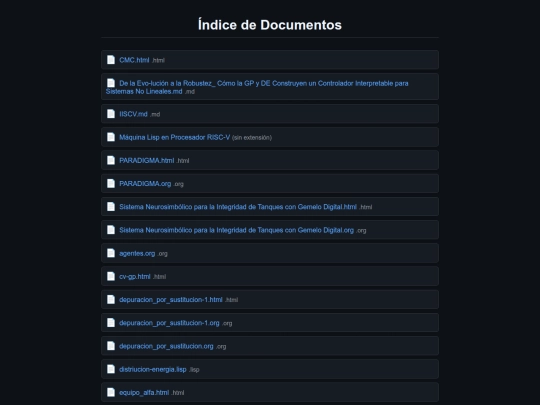Screen dimensions: 540x405
Task: Click the file icon beside cv-gp.html
Action: (x=111, y=276)
